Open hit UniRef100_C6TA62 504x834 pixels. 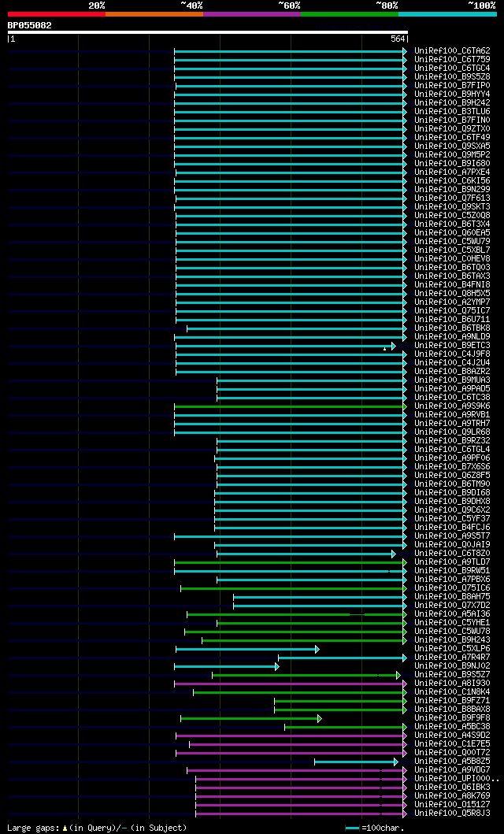click(453, 51)
